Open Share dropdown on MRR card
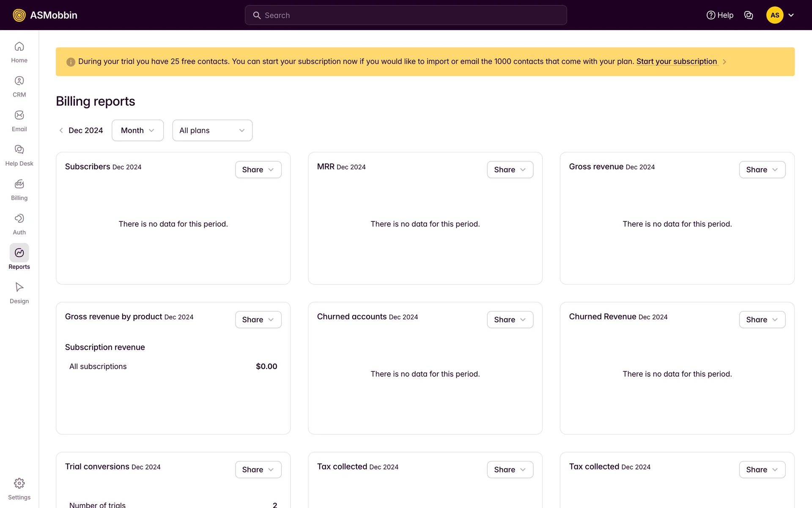The width and height of the screenshot is (812, 508). (510, 170)
